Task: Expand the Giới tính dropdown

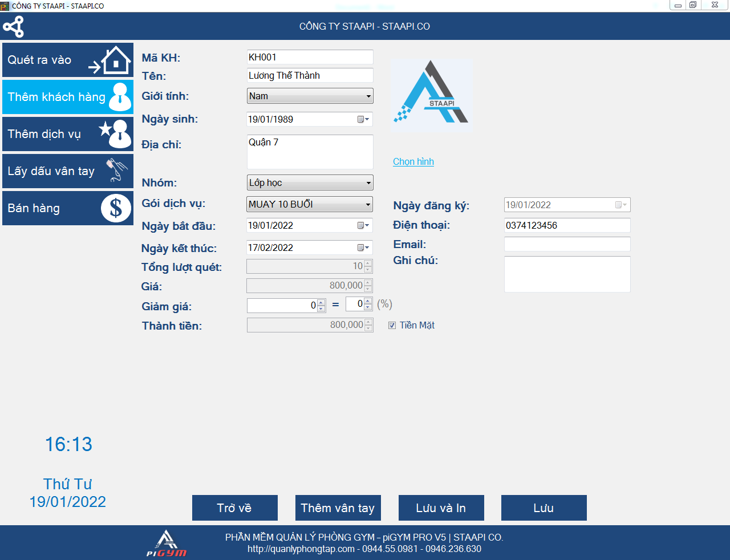Action: coord(368,96)
